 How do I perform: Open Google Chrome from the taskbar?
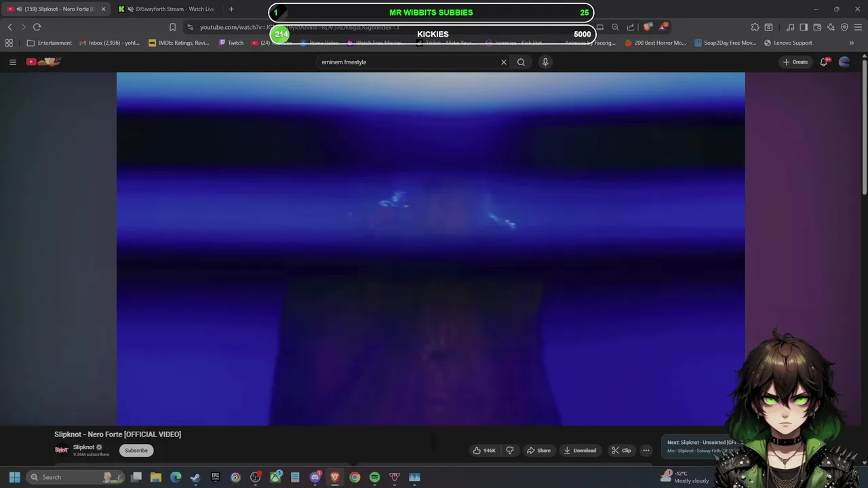click(355, 477)
